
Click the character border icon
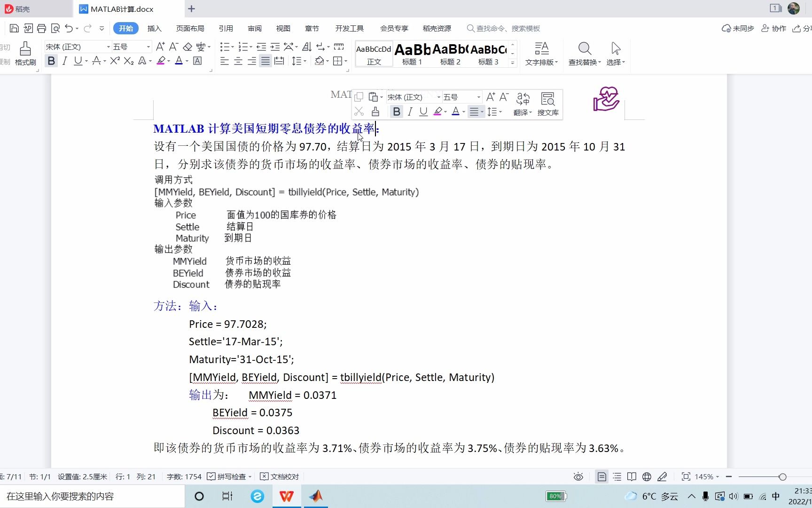(197, 61)
